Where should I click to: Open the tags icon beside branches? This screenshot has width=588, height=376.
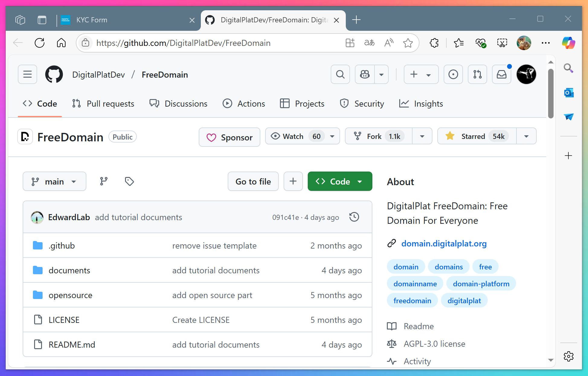click(129, 182)
